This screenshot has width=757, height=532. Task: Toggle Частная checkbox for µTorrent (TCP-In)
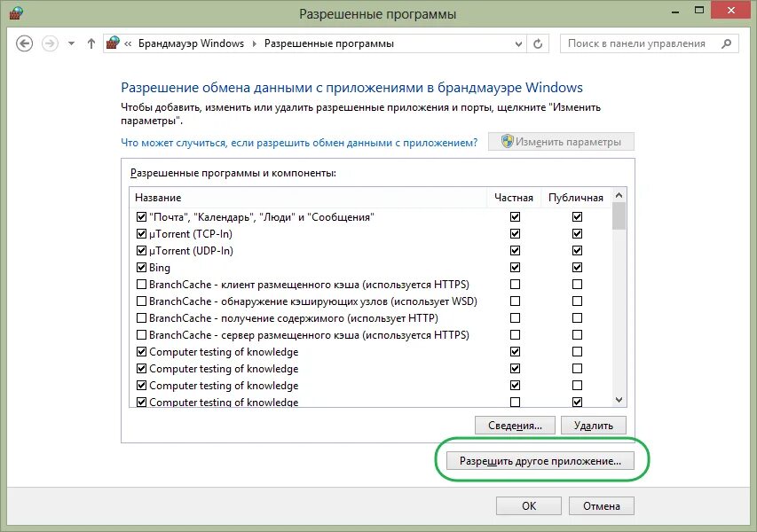515,233
